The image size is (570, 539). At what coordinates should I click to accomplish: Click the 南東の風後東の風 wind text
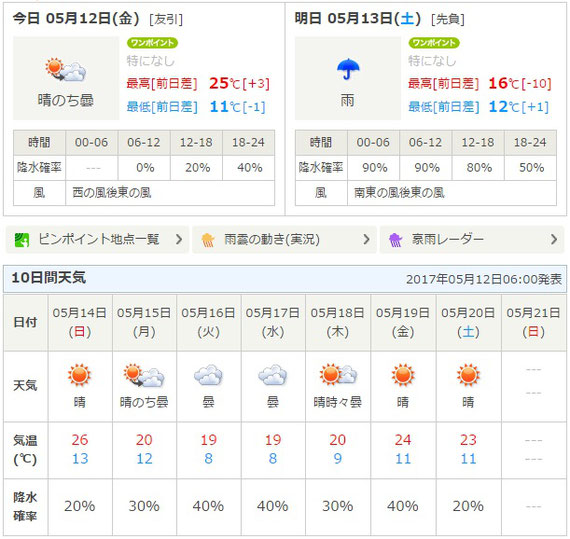(399, 193)
